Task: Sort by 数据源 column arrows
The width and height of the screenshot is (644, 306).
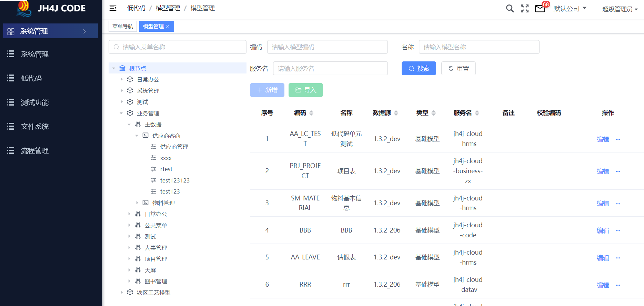Action: click(x=396, y=113)
